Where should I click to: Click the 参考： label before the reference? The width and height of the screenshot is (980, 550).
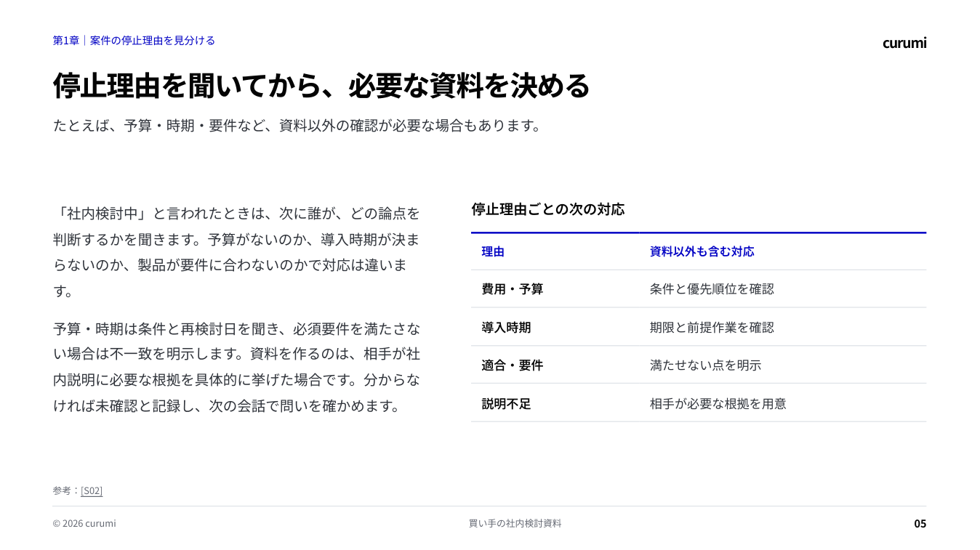(x=66, y=490)
